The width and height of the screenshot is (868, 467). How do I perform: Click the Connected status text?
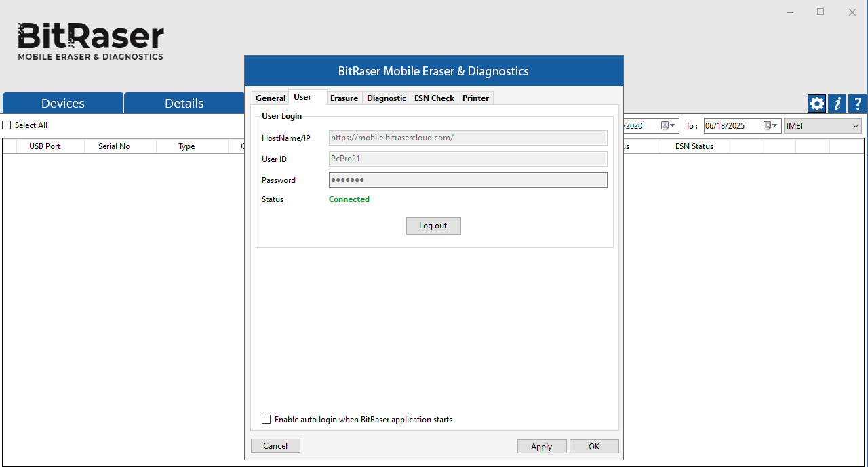point(349,199)
